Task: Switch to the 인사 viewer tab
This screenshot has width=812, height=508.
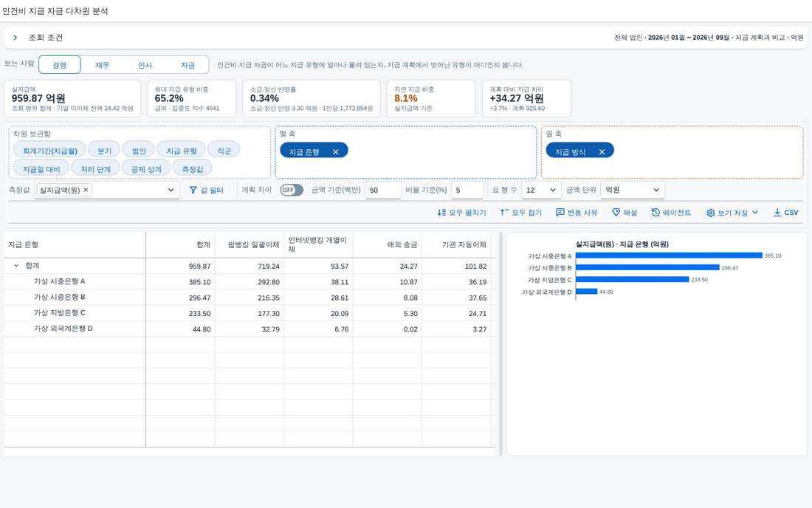Action: point(145,65)
